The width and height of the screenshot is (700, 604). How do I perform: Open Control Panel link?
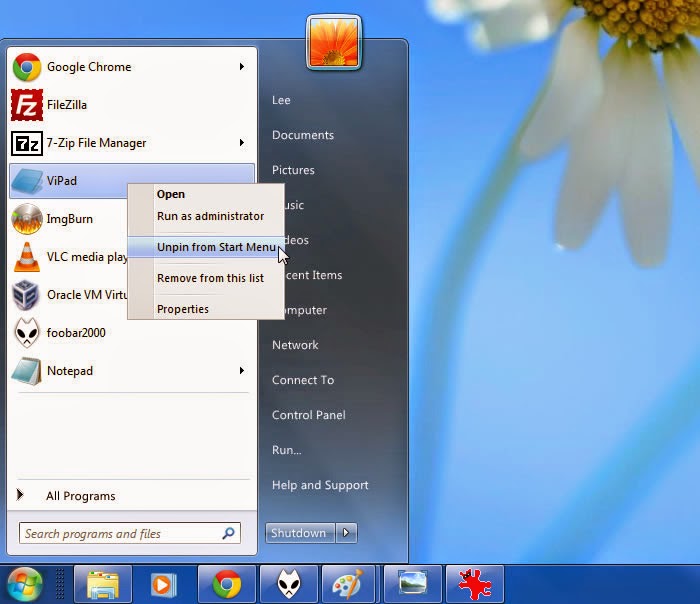(x=308, y=415)
